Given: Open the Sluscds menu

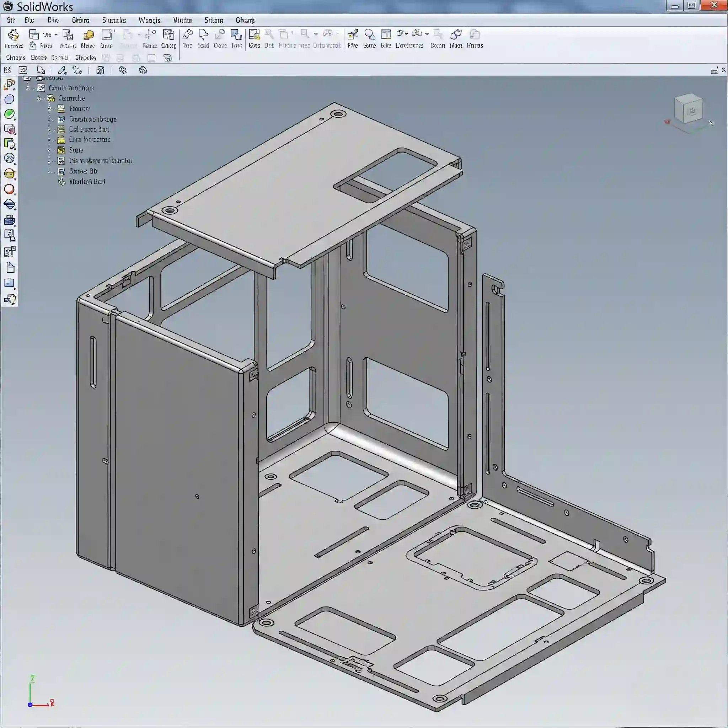Looking at the screenshot, I should pyautogui.click(x=114, y=20).
